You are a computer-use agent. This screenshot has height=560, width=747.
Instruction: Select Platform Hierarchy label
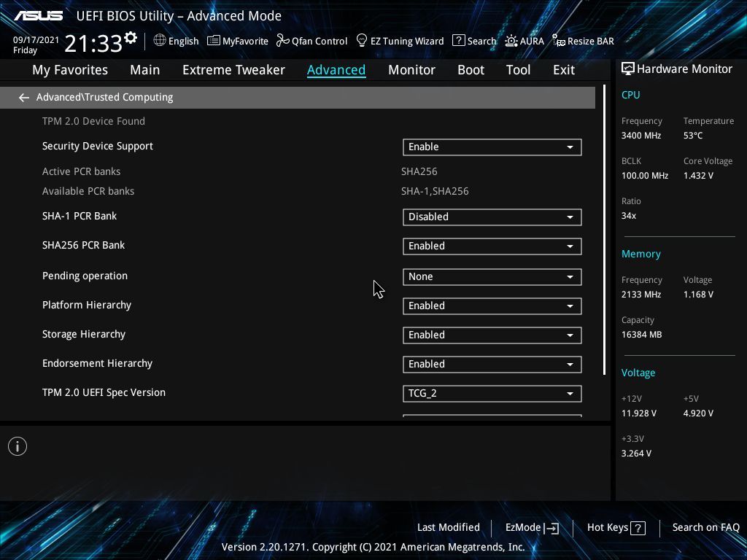point(87,306)
